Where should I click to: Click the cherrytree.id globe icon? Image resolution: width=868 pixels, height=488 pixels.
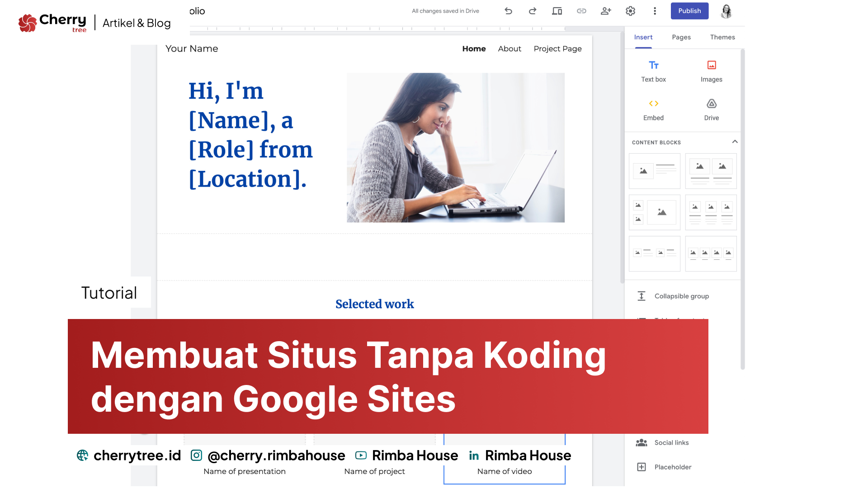tap(82, 455)
